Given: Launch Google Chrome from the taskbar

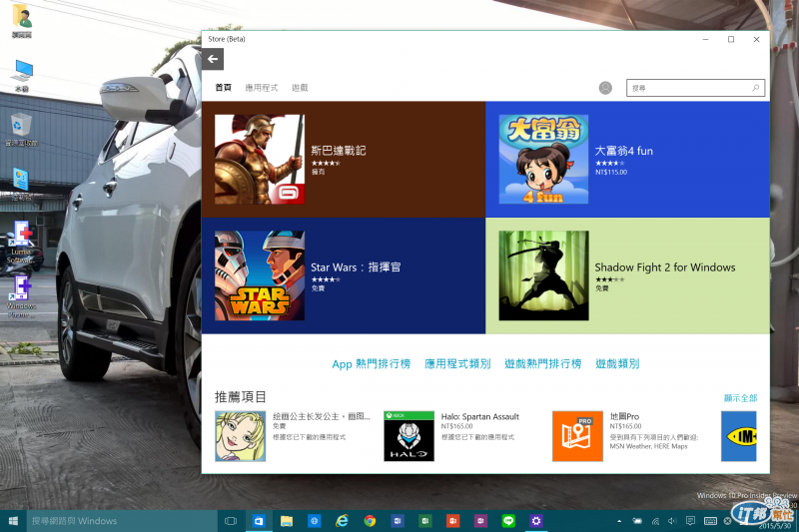Looking at the screenshot, I should 370,521.
